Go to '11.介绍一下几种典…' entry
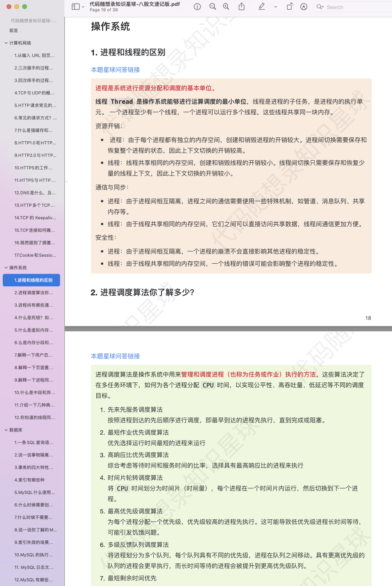This screenshot has width=392, height=586. click(35, 405)
